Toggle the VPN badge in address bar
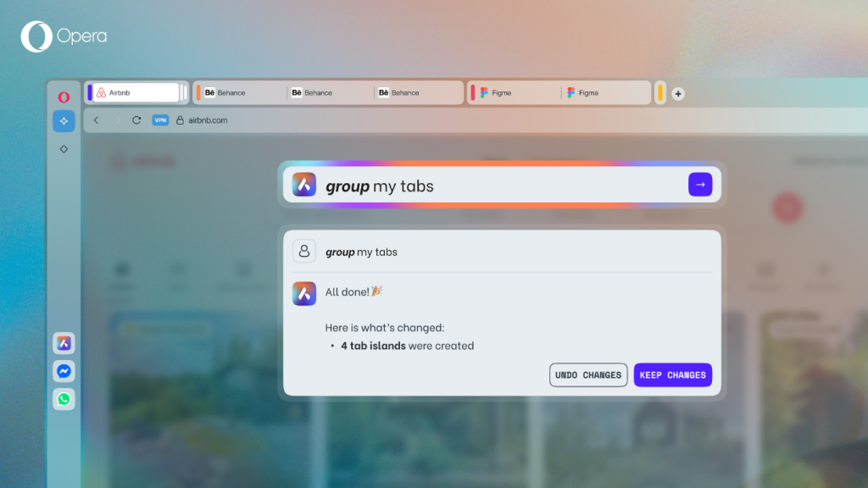 tap(160, 120)
